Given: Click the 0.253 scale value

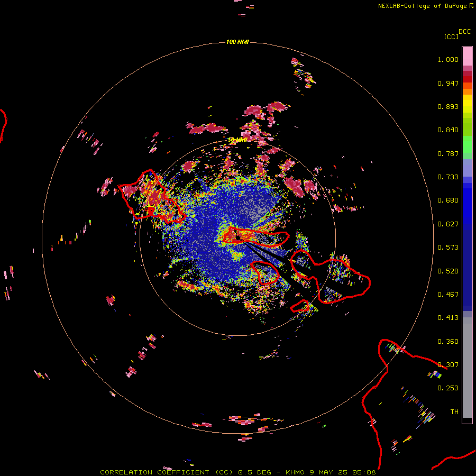Looking at the screenshot, I should [x=448, y=388].
